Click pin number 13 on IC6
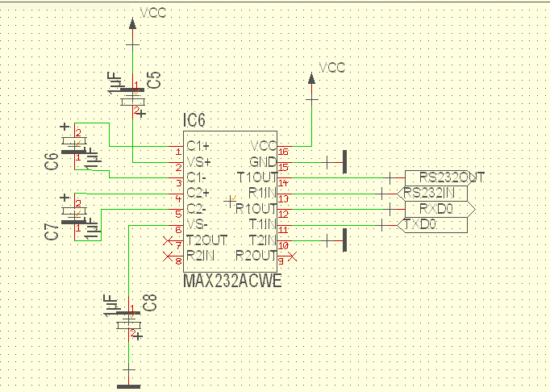Image resolution: width=550 pixels, height=392 pixels. click(283, 198)
